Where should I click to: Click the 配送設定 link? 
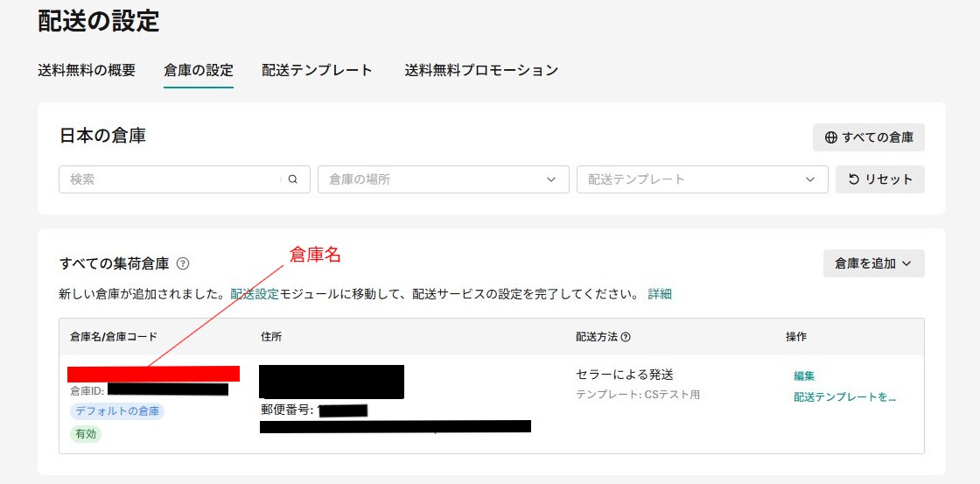[255, 294]
